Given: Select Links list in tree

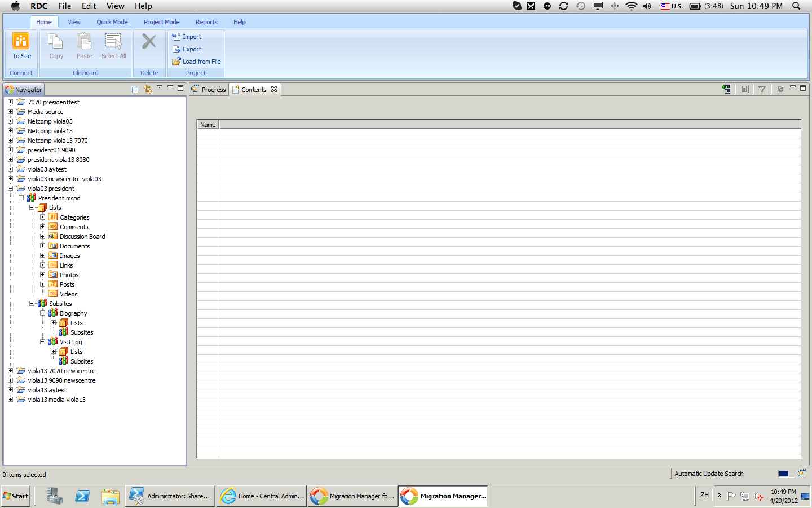Looking at the screenshot, I should click(66, 265).
